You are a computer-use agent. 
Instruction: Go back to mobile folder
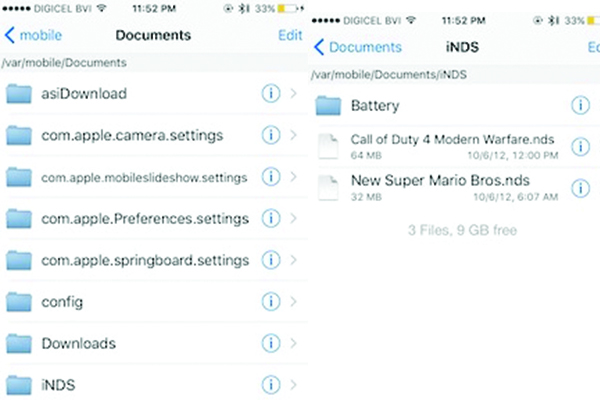[x=33, y=36]
